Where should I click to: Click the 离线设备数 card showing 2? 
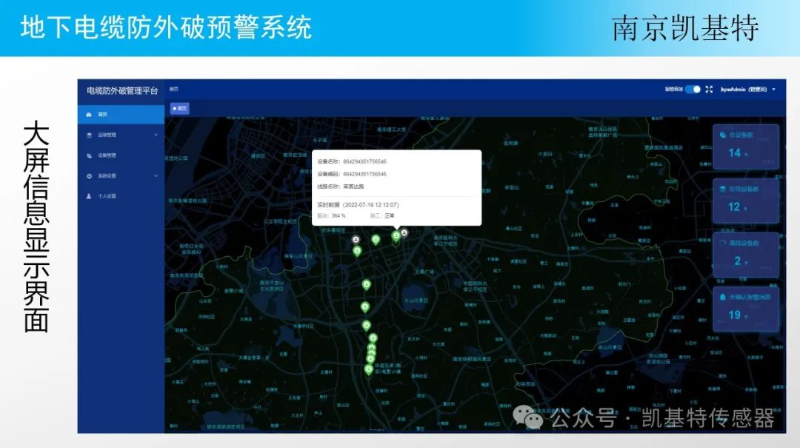point(746,255)
